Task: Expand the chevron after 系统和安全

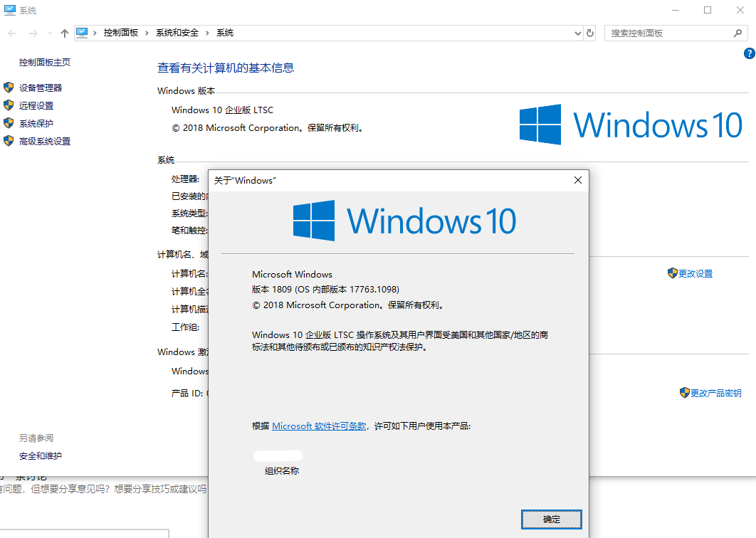Action: pyautogui.click(x=208, y=33)
